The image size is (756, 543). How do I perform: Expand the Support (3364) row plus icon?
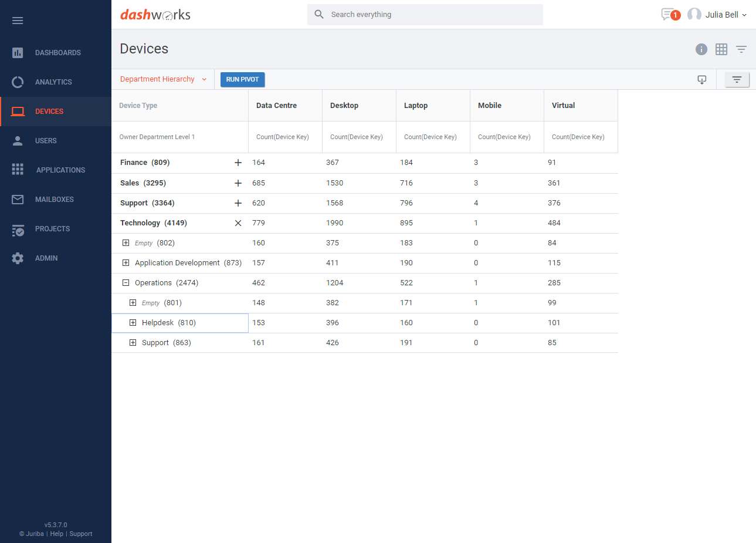pyautogui.click(x=238, y=203)
